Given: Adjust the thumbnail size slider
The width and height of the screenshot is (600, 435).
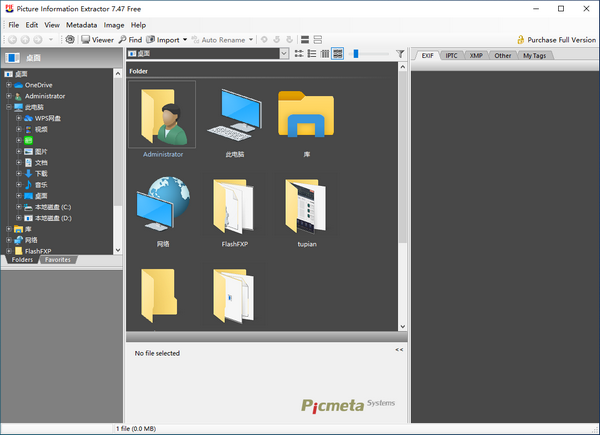Looking at the screenshot, I should pos(356,53).
